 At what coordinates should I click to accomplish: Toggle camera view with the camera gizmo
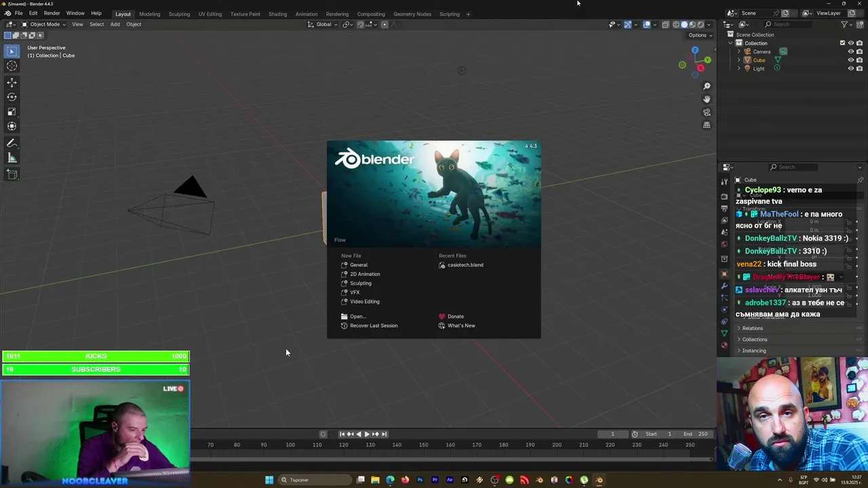click(707, 112)
